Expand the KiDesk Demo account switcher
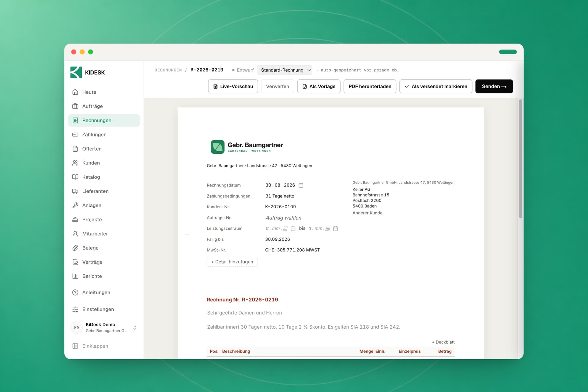Viewport: 588px width, 392px height. (104, 327)
